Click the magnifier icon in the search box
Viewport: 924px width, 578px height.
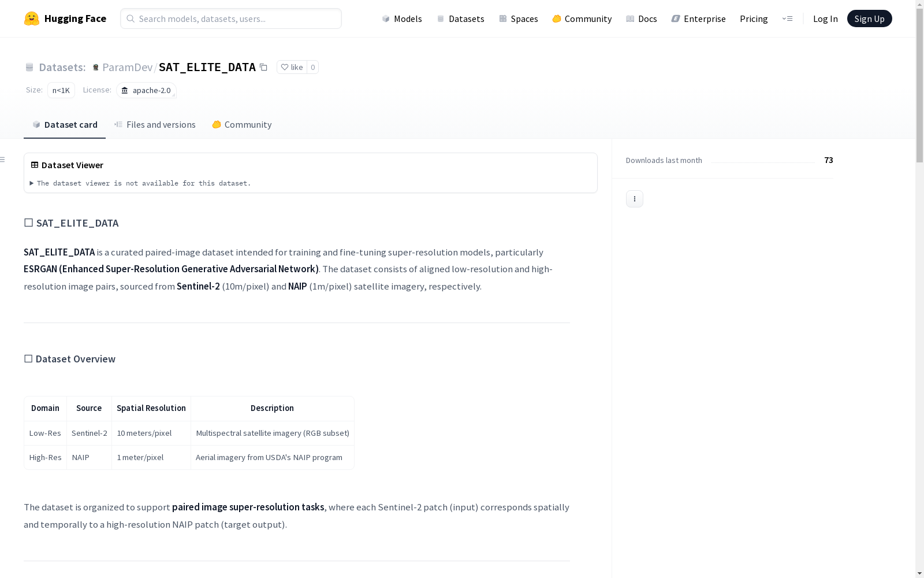click(x=131, y=18)
